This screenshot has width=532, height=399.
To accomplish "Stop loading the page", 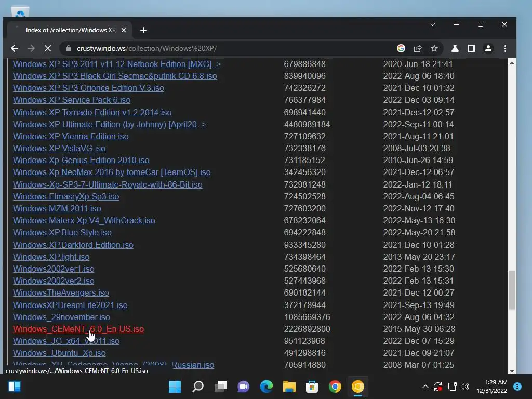I will tap(47, 48).
